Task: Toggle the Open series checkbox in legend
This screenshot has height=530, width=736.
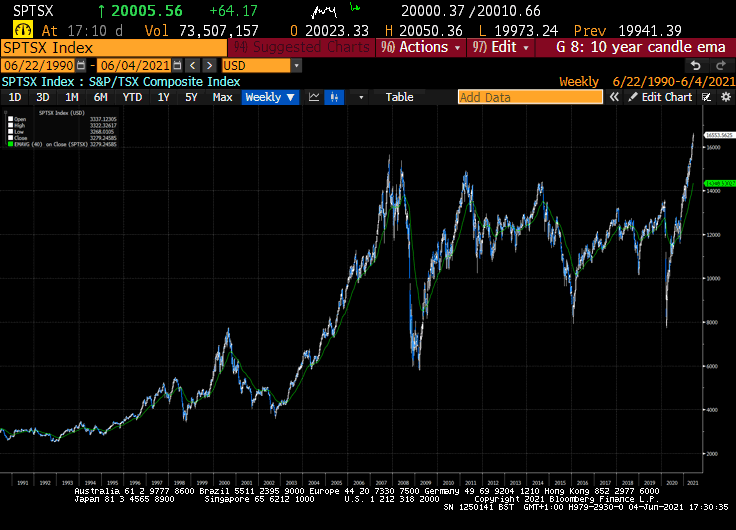Action: point(10,119)
